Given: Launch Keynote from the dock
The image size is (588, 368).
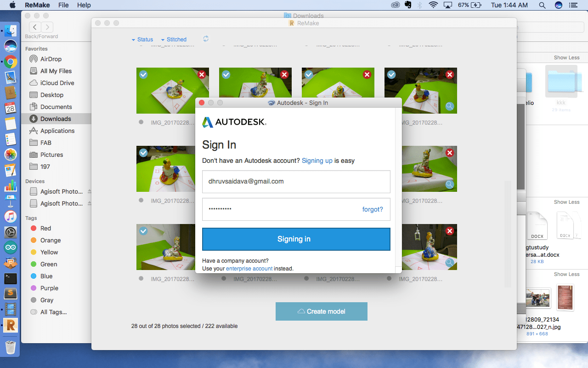Looking at the screenshot, I should click(x=11, y=201).
